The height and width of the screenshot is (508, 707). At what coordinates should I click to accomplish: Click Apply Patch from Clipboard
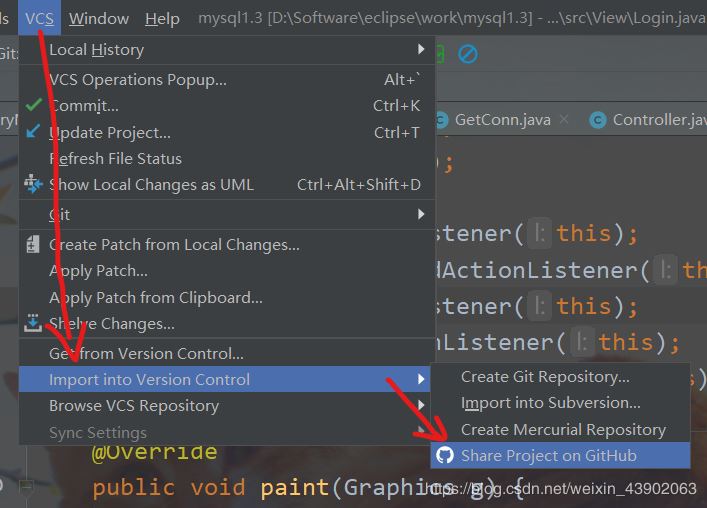coord(156,297)
